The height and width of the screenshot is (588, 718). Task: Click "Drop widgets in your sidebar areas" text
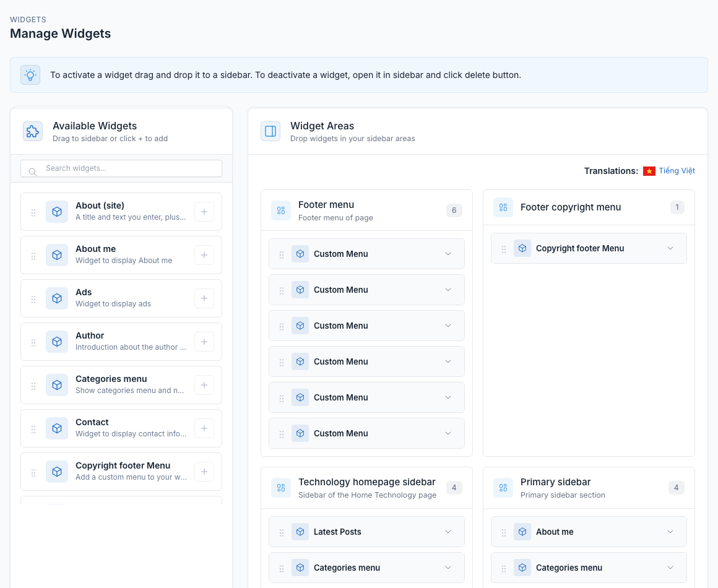pos(353,139)
